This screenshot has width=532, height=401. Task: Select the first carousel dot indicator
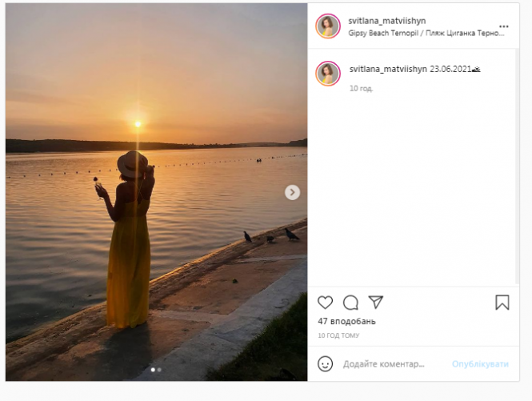153,370
